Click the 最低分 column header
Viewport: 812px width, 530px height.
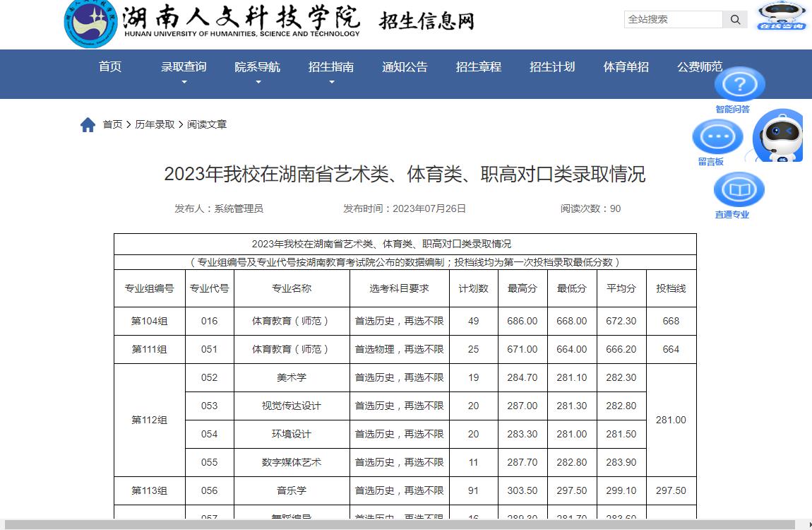pos(572,288)
